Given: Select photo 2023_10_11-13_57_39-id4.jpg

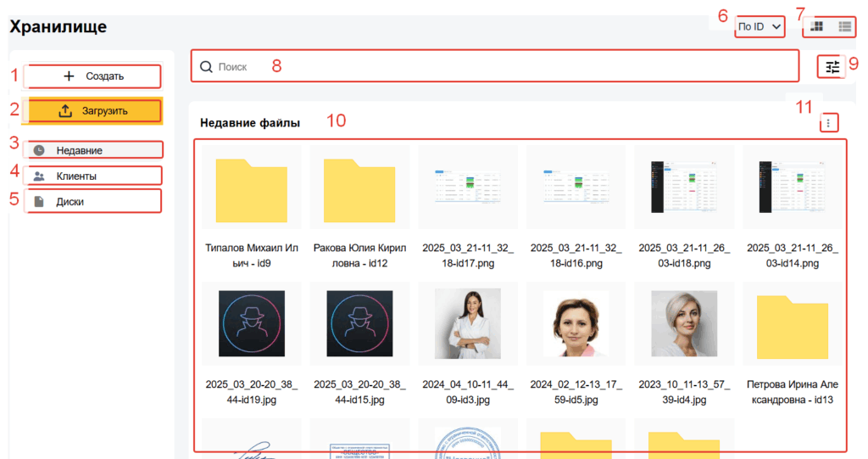Looking at the screenshot, I should [684, 324].
